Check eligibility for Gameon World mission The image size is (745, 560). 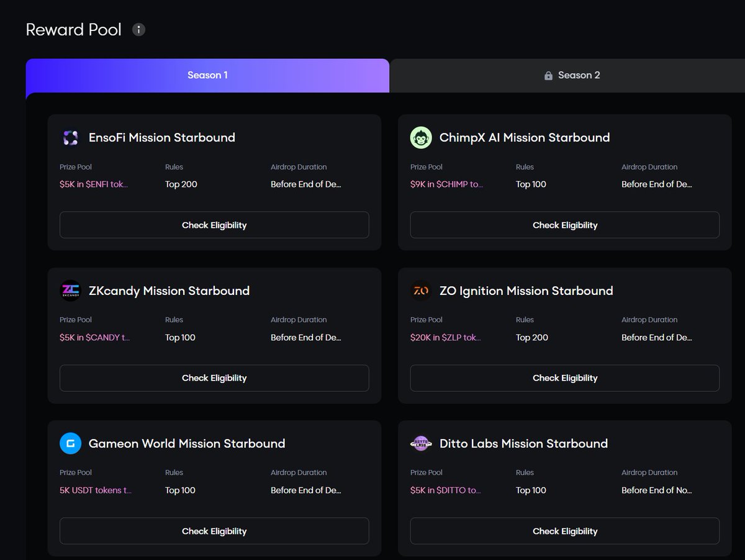click(214, 531)
